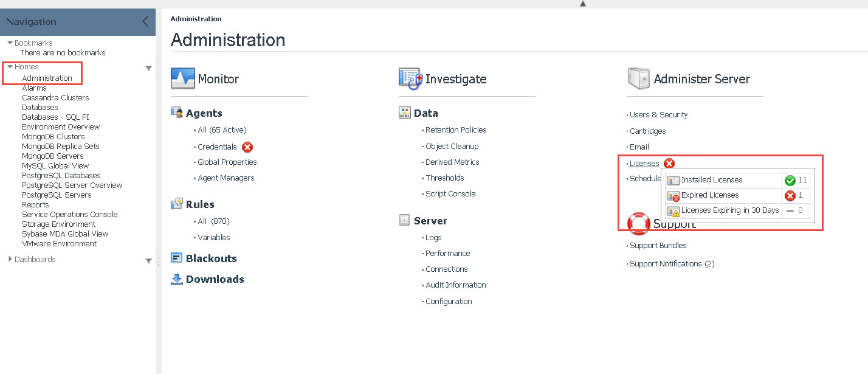Click the Rules section icon
Image resolution: width=868 pixels, height=374 pixels.
(177, 204)
